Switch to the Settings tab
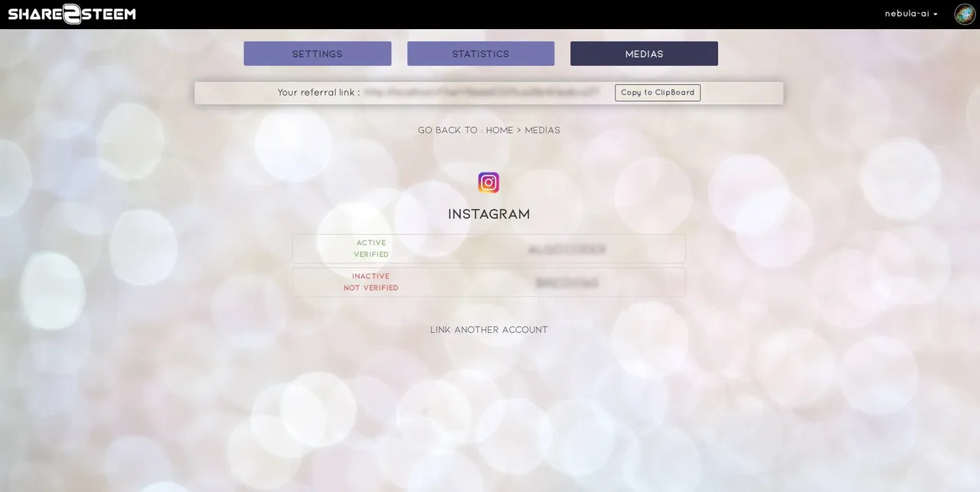The width and height of the screenshot is (980, 492). coord(318,54)
